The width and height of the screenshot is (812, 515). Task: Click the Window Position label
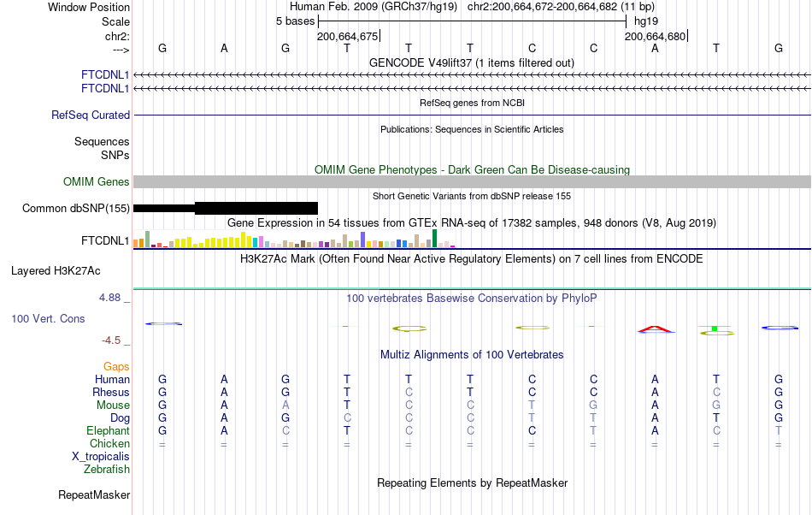click(89, 7)
